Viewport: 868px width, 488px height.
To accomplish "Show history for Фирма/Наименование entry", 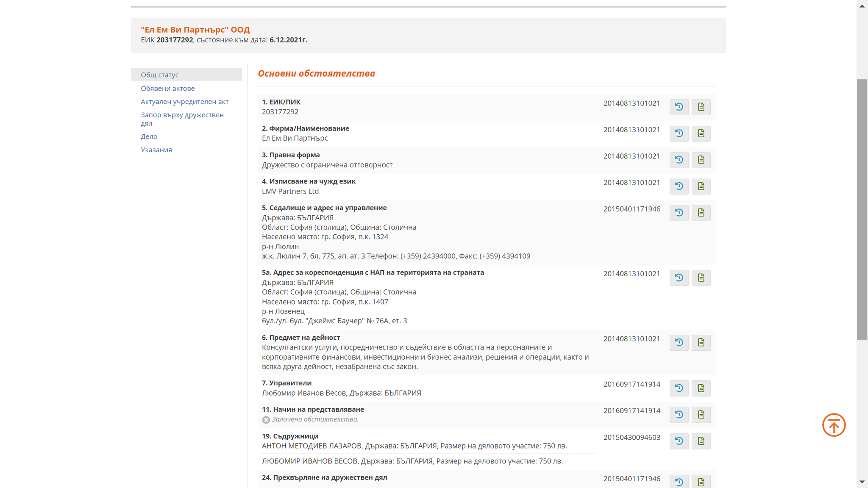I will (679, 133).
